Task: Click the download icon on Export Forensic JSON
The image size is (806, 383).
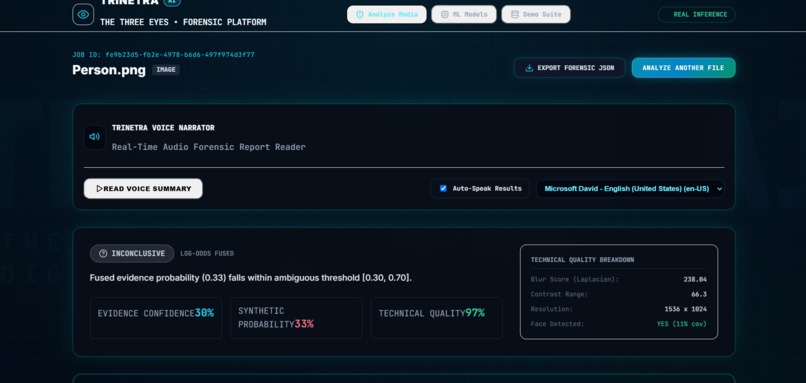Action: point(529,68)
